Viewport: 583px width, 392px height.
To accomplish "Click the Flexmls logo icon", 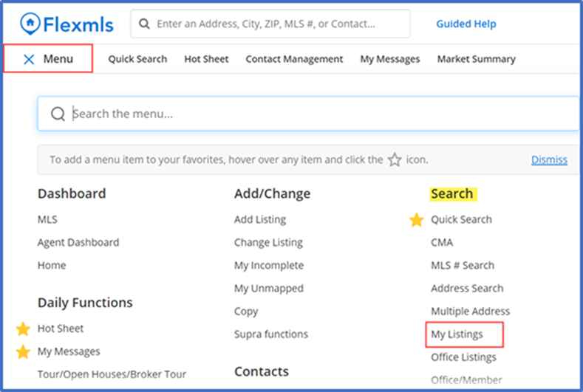I will pyautogui.click(x=31, y=24).
